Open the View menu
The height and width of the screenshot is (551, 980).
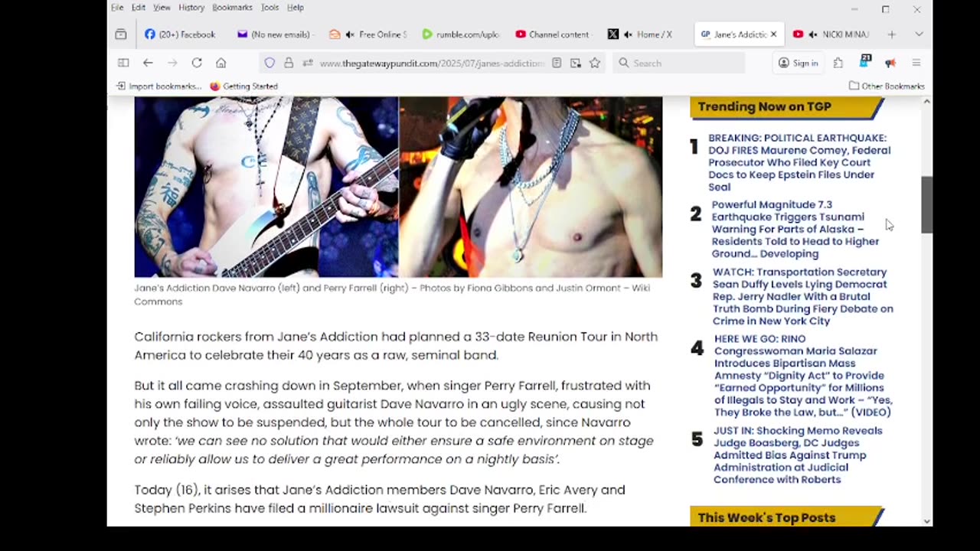(162, 8)
